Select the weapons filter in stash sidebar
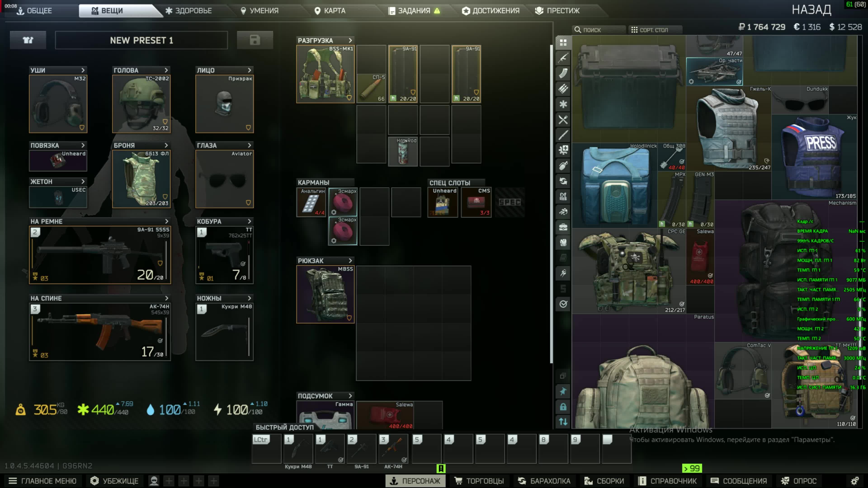The width and height of the screenshot is (868, 488). coord(563,58)
